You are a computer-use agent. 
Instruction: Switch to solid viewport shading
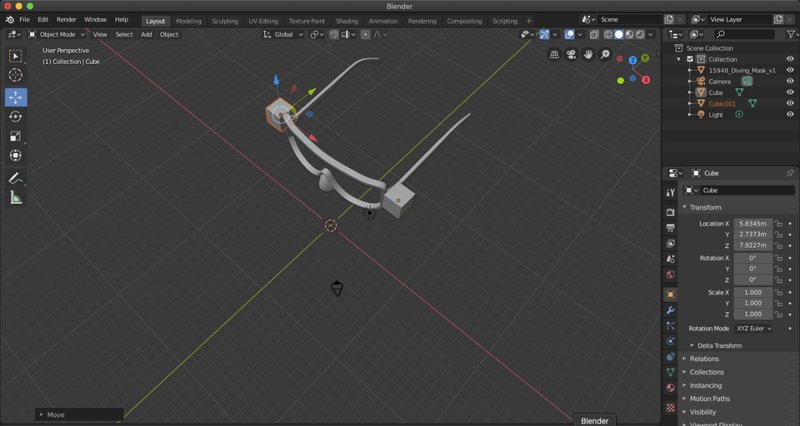pos(618,34)
